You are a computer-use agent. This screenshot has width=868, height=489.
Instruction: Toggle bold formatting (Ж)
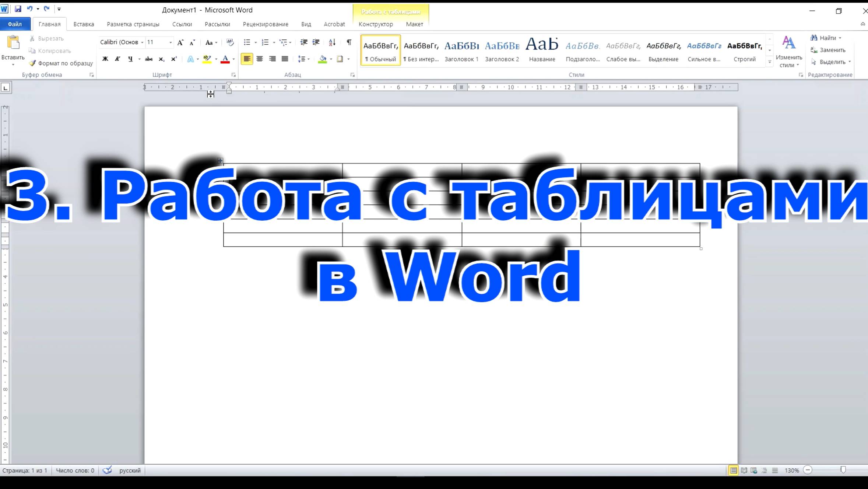[x=105, y=59]
